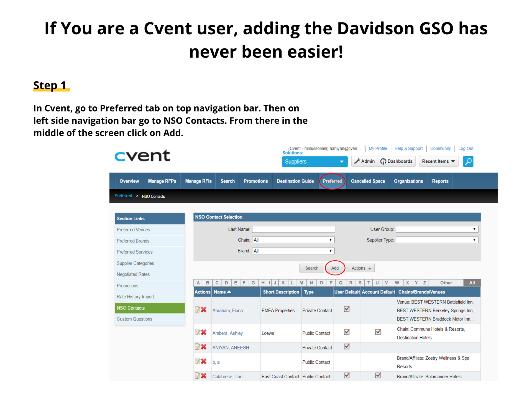Open Admin wrench icon button

click(x=365, y=161)
